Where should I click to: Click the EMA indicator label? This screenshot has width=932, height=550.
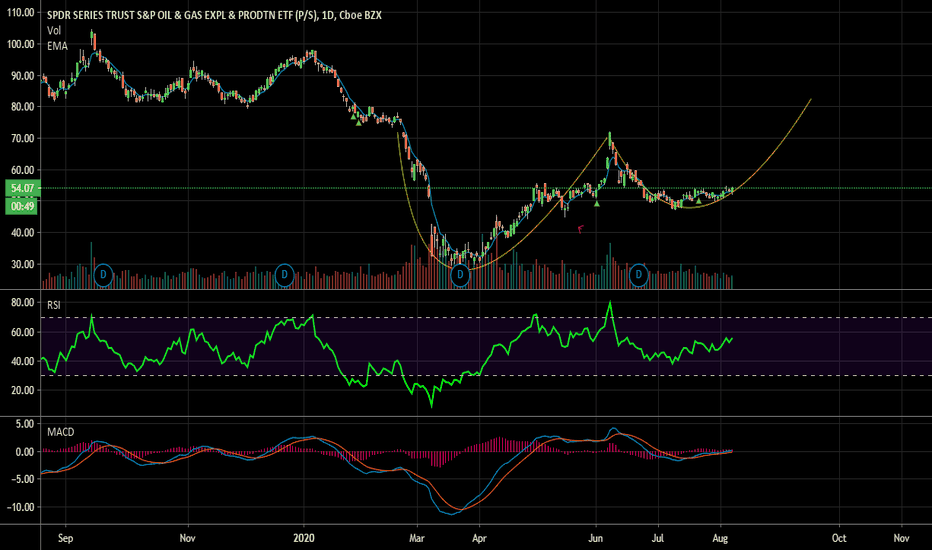(58, 46)
